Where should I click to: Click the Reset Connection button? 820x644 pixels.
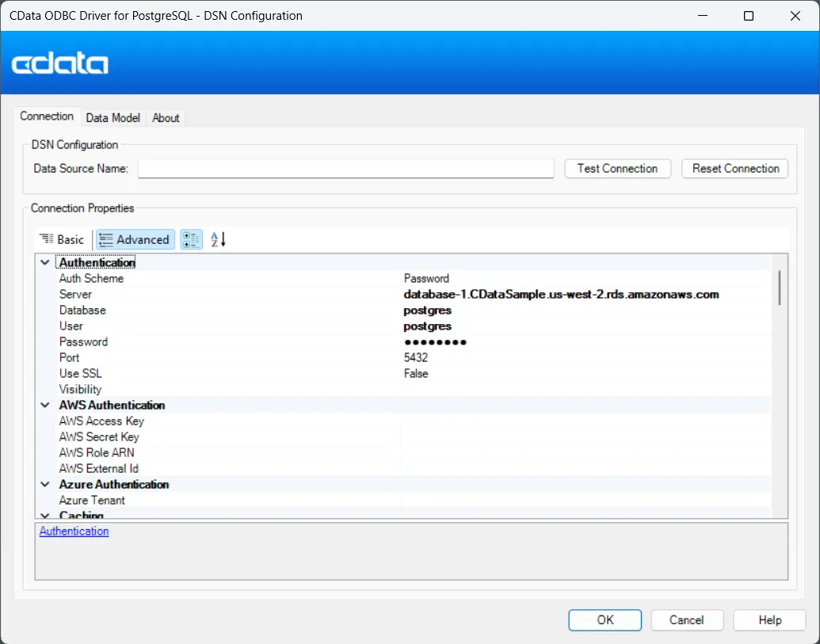click(735, 168)
